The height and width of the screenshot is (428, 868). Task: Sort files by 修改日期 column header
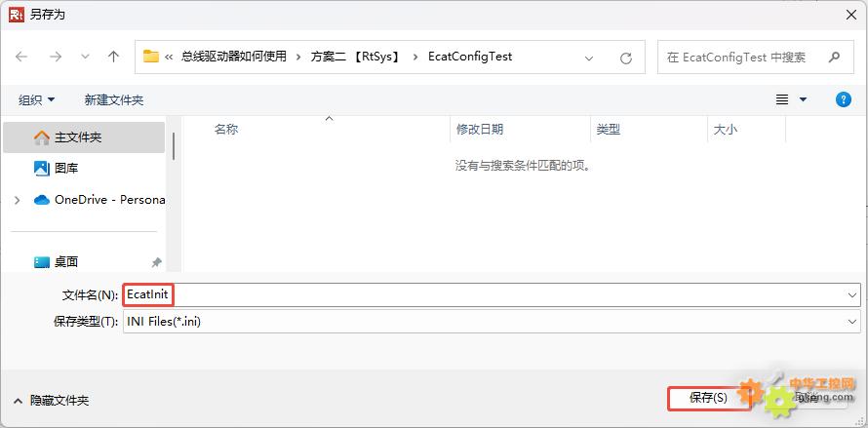coord(480,130)
